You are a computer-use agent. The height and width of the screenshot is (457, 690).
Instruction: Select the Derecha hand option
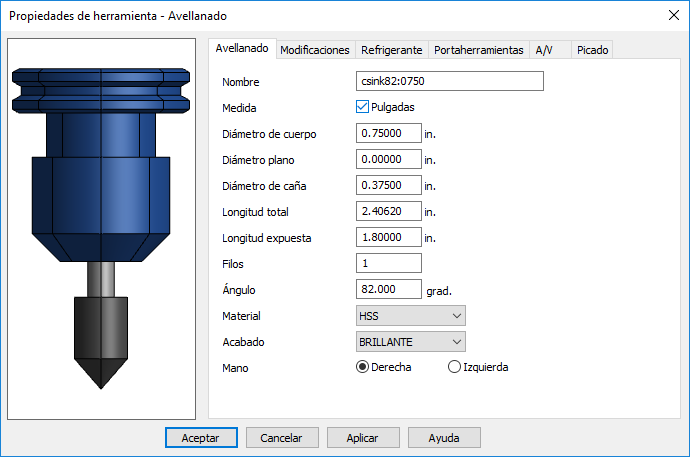coord(362,367)
